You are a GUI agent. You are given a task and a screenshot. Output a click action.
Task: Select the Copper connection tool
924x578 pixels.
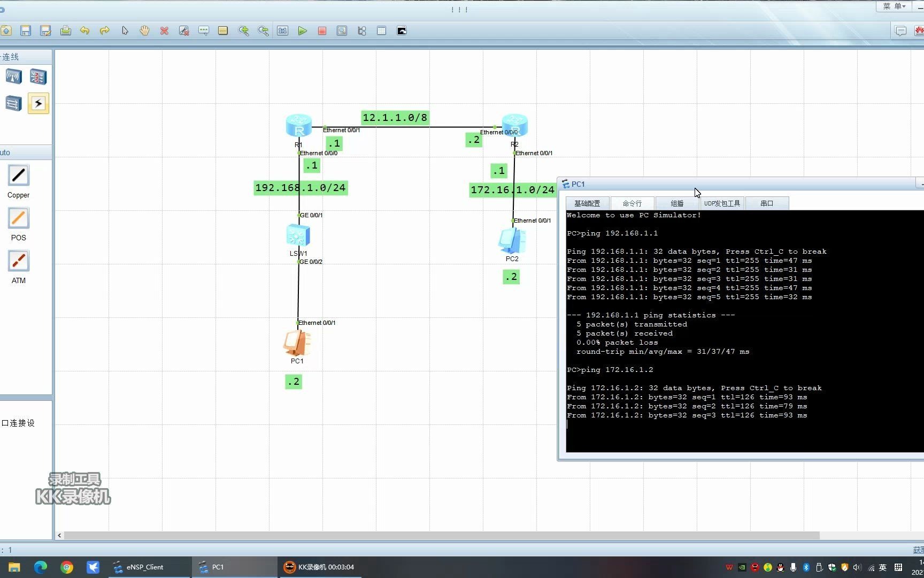(18, 176)
